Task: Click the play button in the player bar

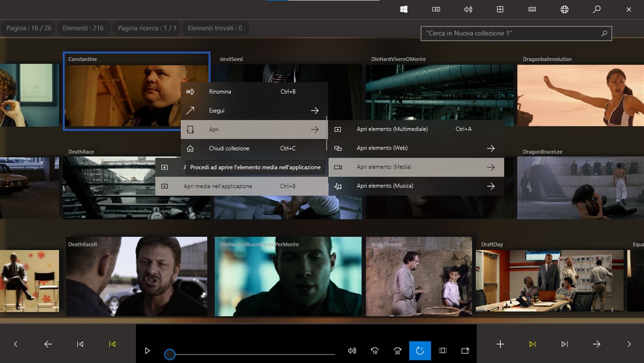Action: click(147, 351)
